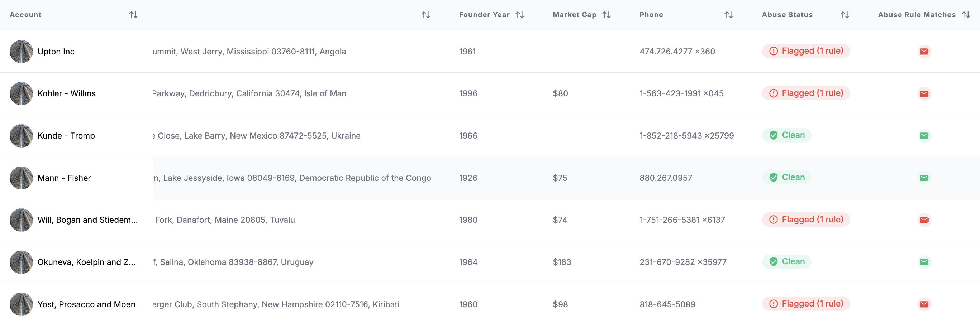Click Flagged (1 rule) badge for Will, Bogan row

point(806,219)
